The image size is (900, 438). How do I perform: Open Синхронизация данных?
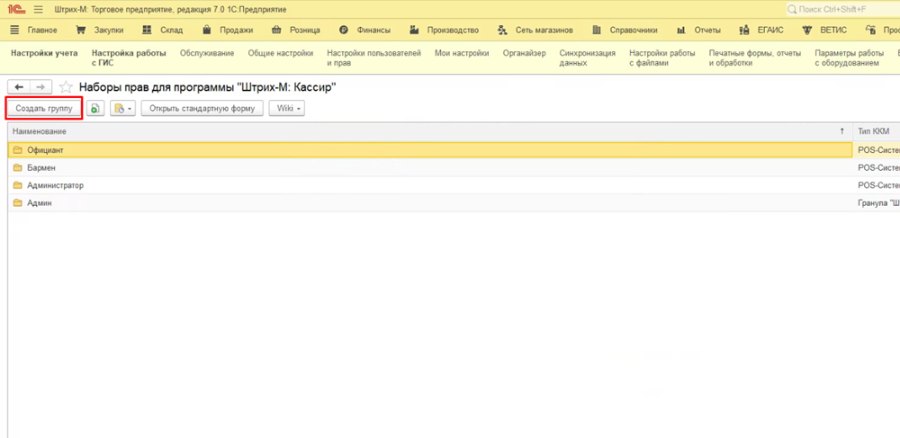click(x=588, y=58)
